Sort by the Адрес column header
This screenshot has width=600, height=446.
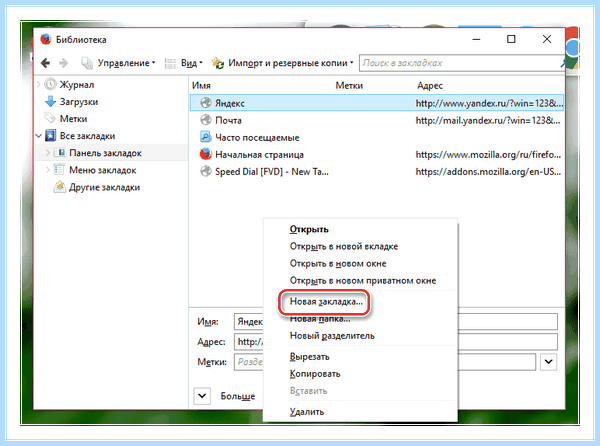[430, 85]
